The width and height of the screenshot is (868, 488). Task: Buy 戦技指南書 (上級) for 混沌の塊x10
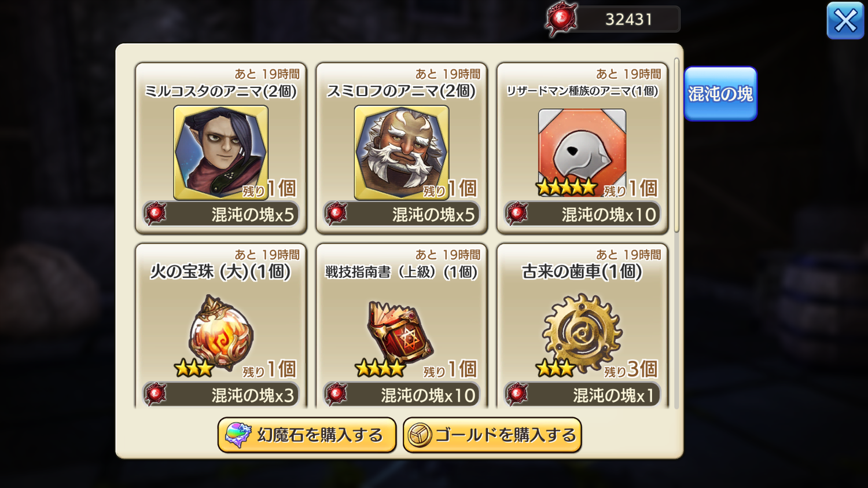tap(402, 395)
